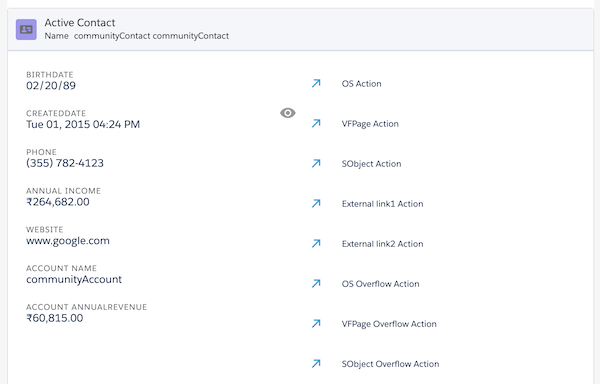
Task: Select the OS Overflow Action link
Action: tap(380, 284)
